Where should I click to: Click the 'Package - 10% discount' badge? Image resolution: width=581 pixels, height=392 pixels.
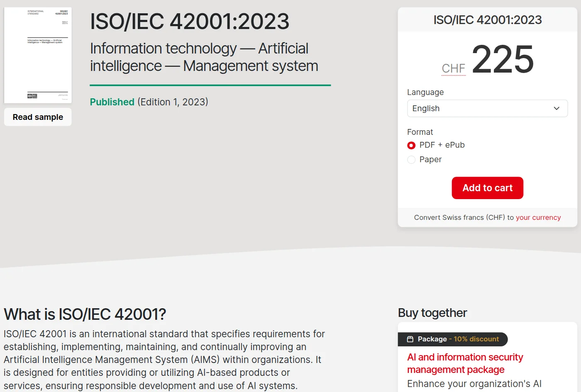point(453,339)
